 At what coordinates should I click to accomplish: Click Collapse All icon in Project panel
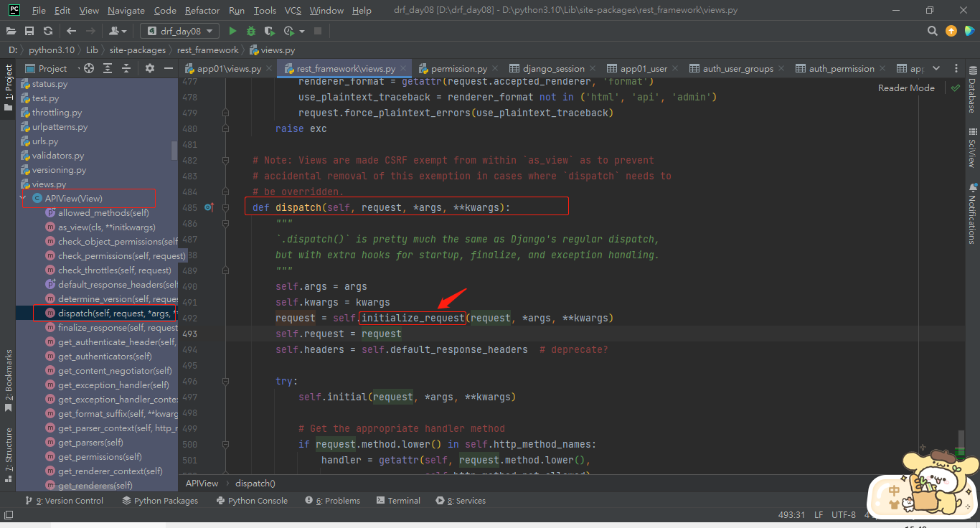[126, 68]
